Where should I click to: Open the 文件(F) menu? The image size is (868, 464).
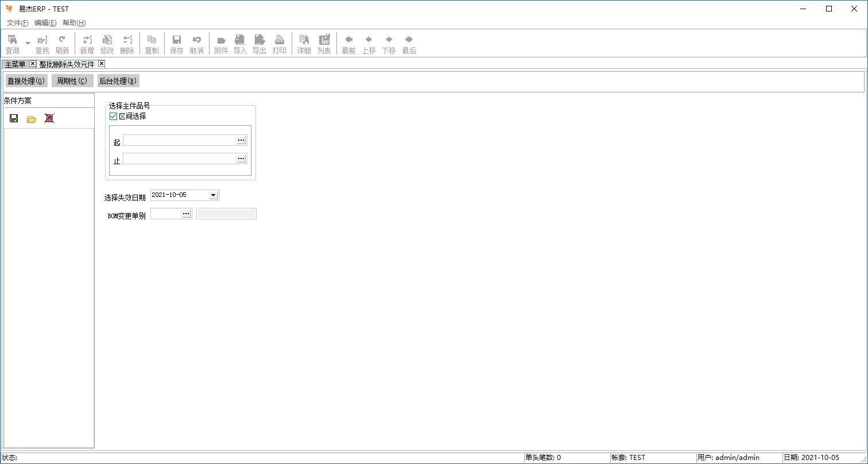point(17,23)
